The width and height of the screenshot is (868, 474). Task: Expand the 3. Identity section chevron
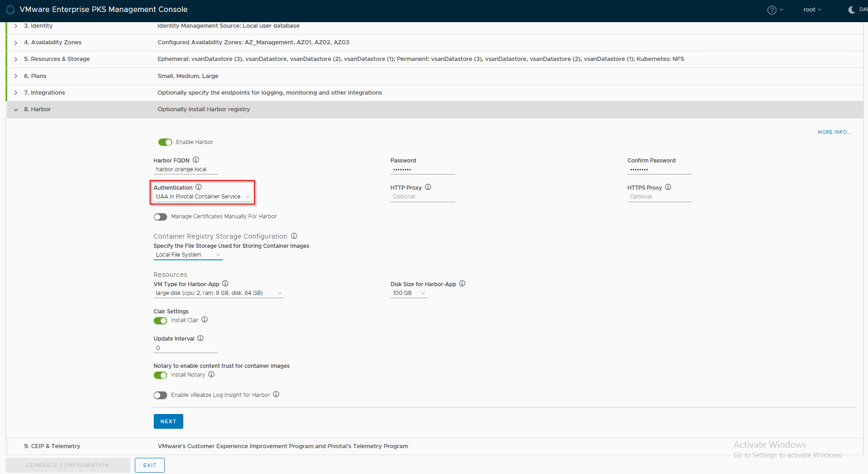[x=16, y=26]
